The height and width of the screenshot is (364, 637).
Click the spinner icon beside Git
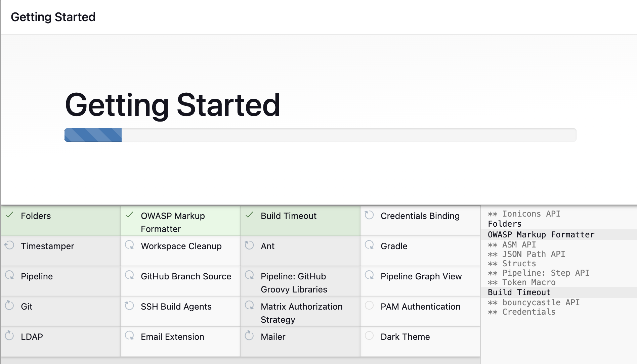point(9,306)
